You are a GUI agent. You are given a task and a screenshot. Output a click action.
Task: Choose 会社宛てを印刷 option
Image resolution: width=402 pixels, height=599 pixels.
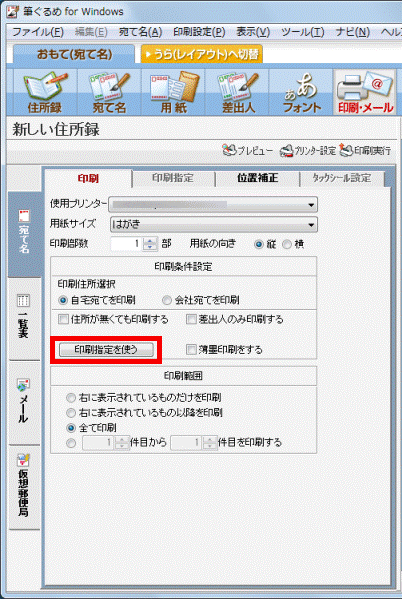click(167, 300)
